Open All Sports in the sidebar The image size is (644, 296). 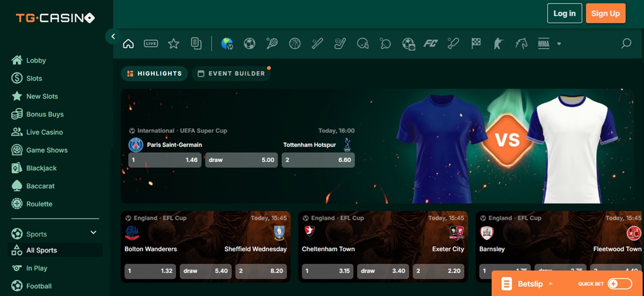55,250
